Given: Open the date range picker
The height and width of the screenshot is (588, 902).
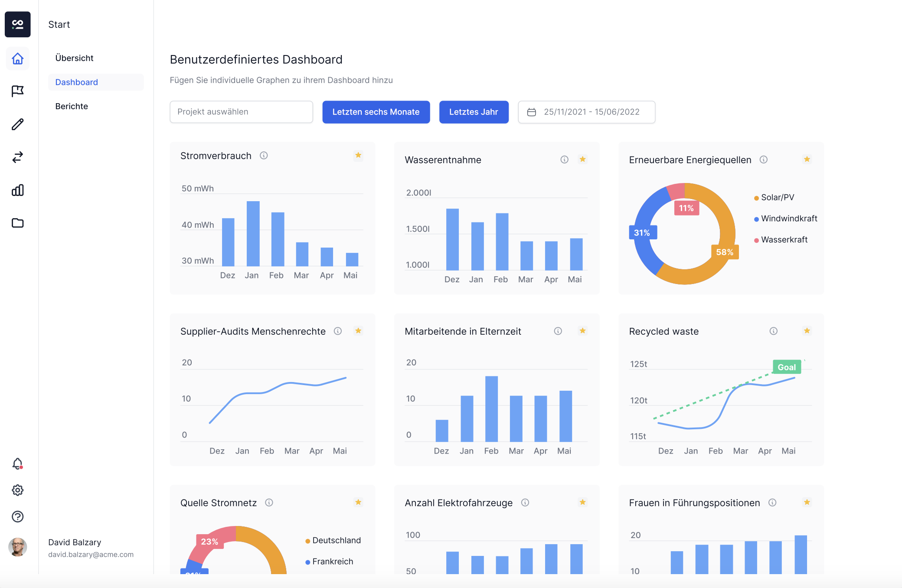Looking at the screenshot, I should (x=586, y=112).
